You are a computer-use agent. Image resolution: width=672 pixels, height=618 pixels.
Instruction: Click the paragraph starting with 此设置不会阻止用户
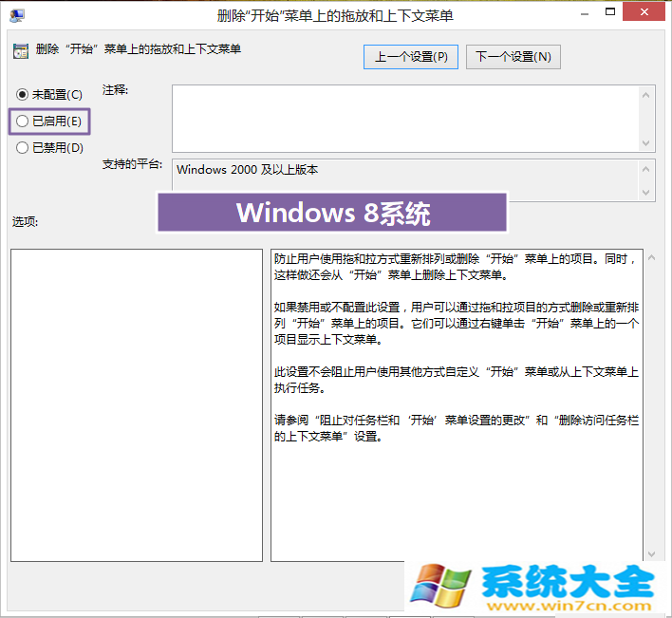(x=457, y=380)
